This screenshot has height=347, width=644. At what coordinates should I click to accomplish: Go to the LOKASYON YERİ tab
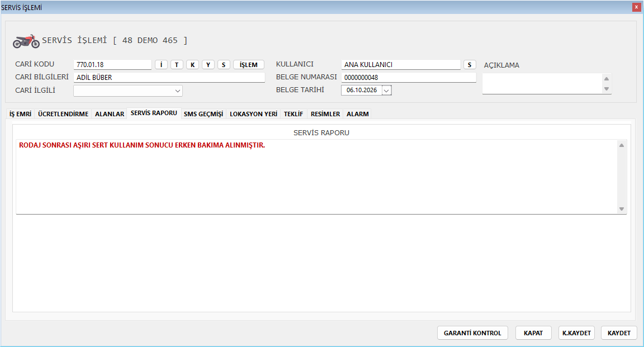pos(253,114)
